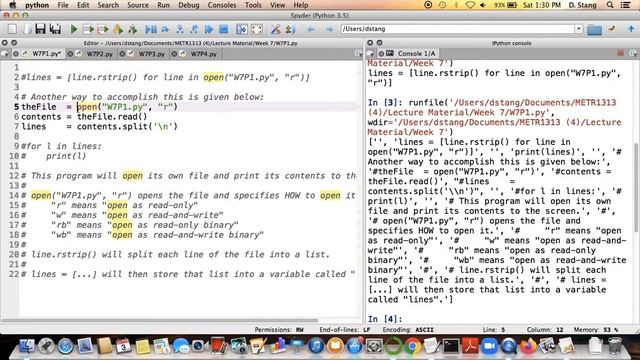Open the Tools menu
This screenshot has height=360, width=640.
point(253,5)
